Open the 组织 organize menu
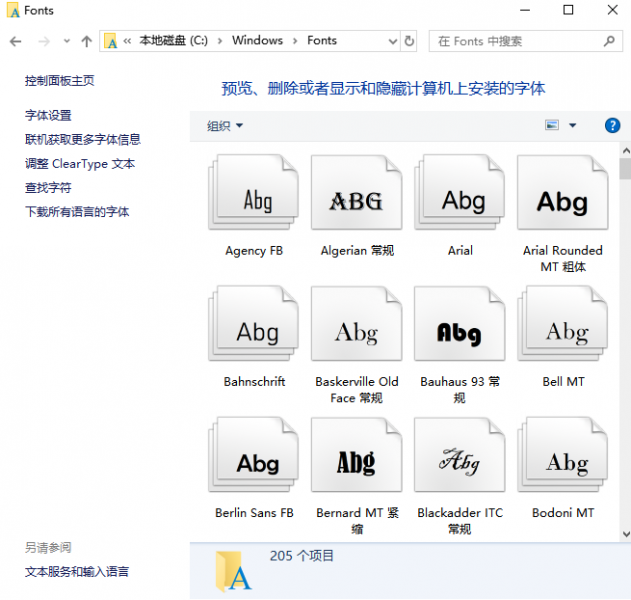This screenshot has width=631, height=600. click(x=225, y=126)
